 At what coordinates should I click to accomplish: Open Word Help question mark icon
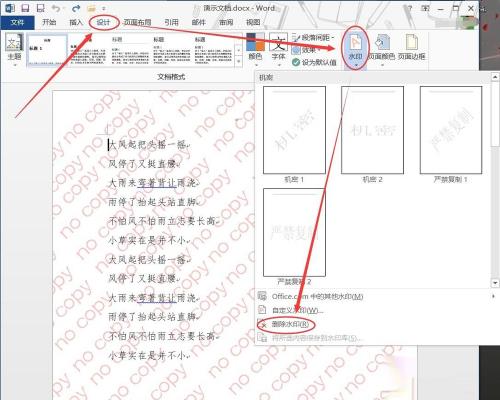click(x=410, y=8)
